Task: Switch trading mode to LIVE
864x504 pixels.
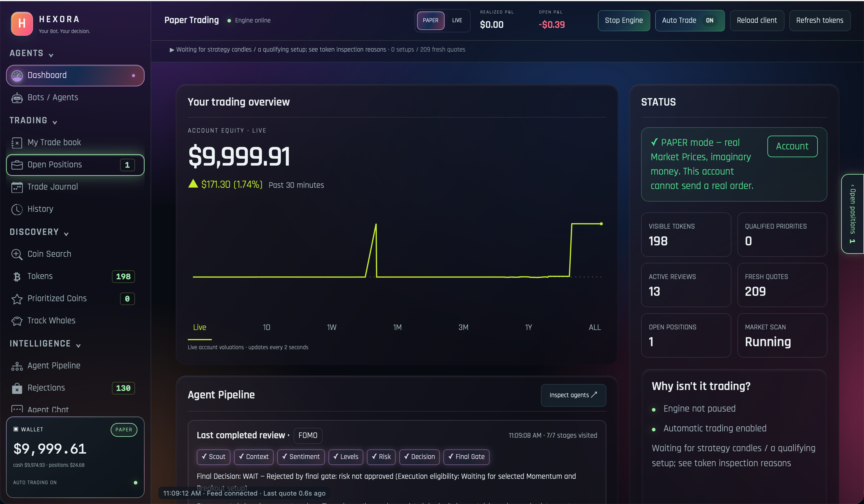Action: (x=457, y=21)
